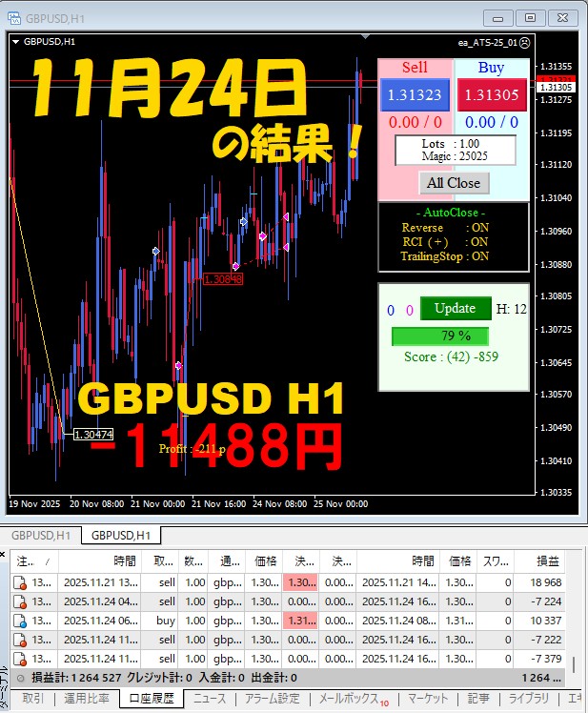Click the summary icon beside 損益計
The width and height of the screenshot is (588, 713).
(20, 679)
